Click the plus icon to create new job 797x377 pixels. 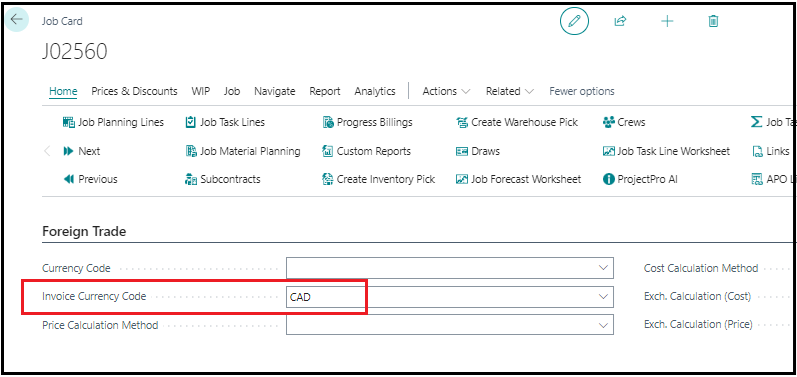[x=667, y=21]
